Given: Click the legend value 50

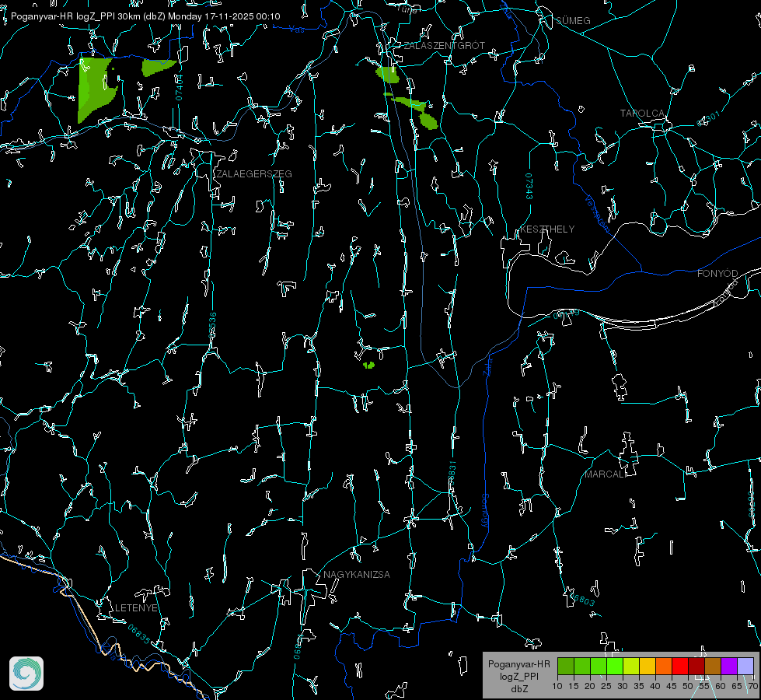Looking at the screenshot, I should point(687,686).
